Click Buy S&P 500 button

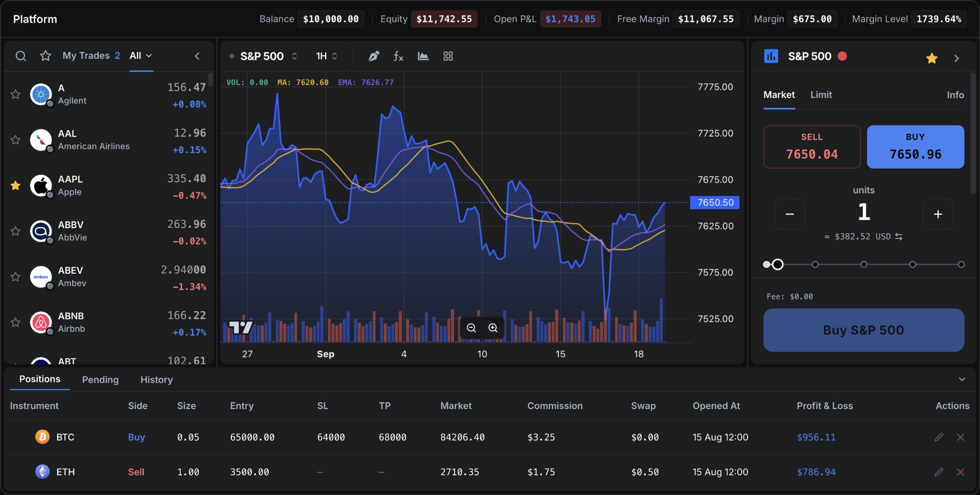coord(864,330)
